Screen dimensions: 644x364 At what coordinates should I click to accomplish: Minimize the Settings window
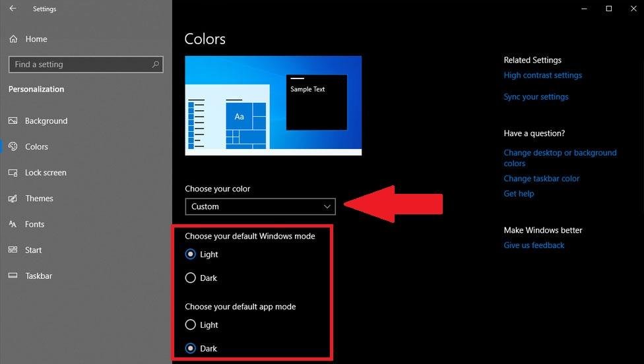tap(584, 9)
